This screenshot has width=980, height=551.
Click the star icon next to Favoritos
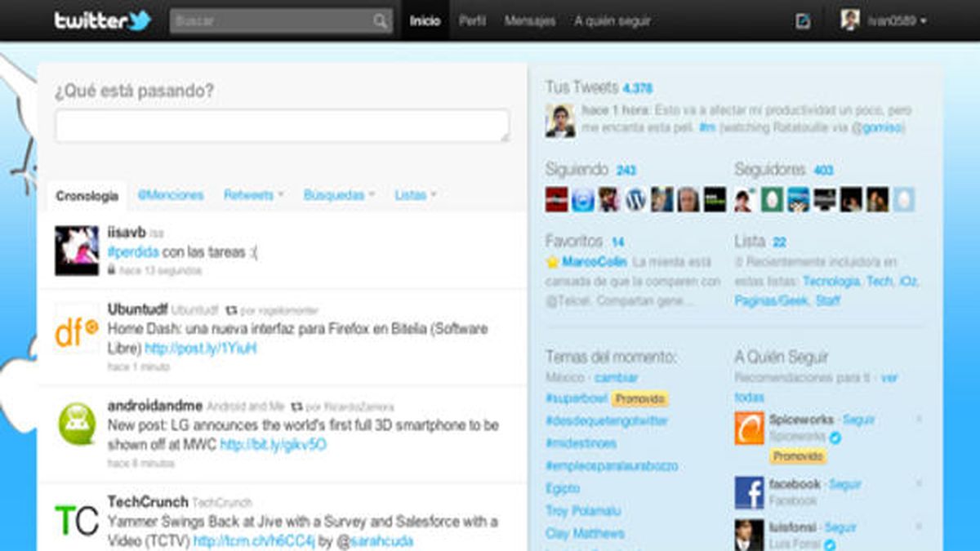pos(551,263)
